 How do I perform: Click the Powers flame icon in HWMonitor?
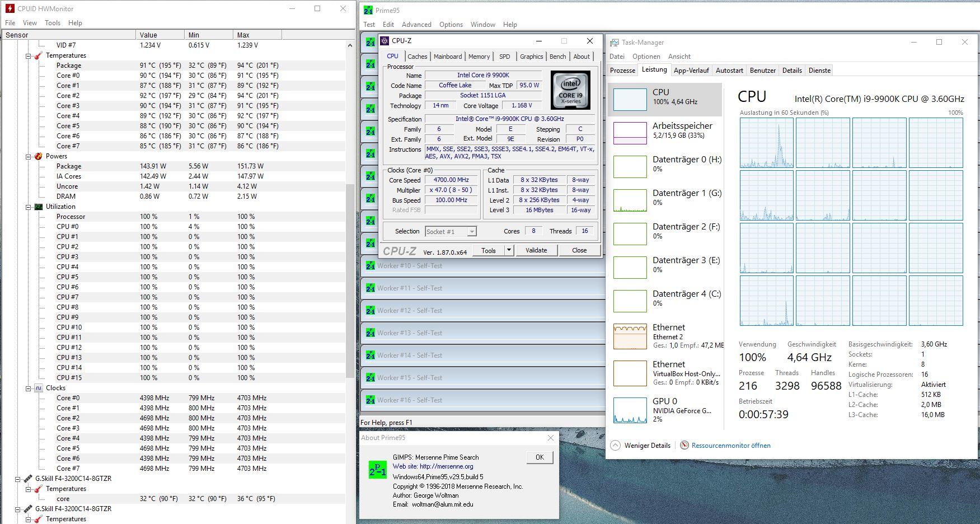pos(39,156)
